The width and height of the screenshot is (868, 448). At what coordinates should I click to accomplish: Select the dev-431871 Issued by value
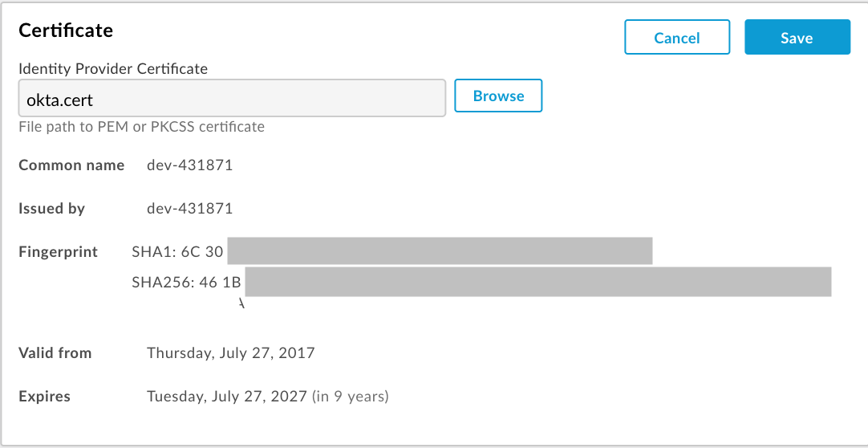(x=190, y=209)
